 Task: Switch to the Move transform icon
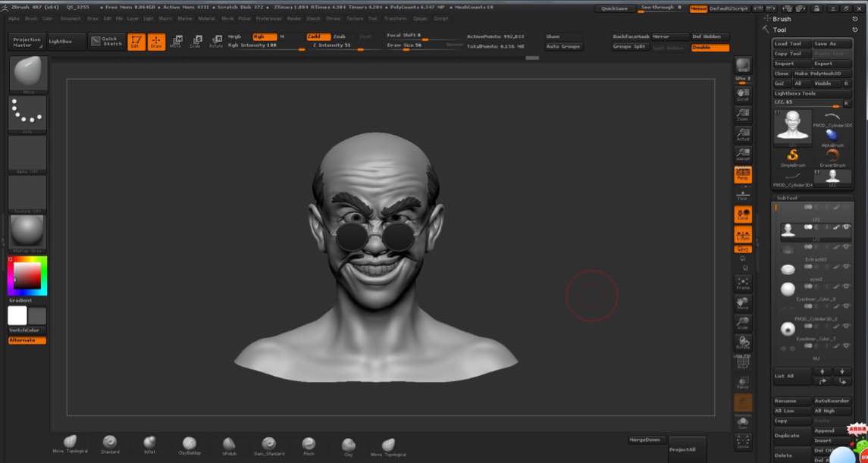176,41
